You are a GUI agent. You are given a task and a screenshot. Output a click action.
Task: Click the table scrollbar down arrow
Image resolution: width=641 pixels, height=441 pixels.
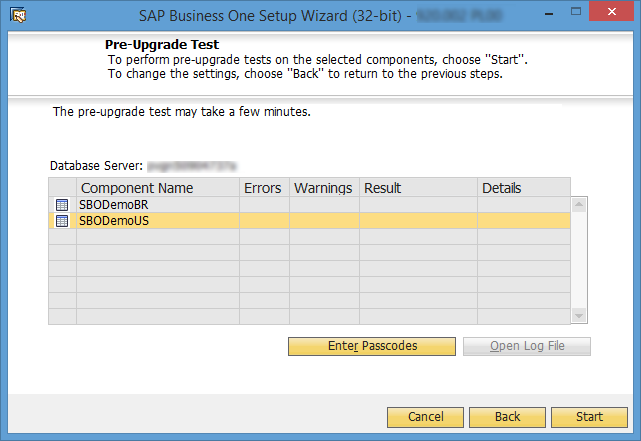click(x=579, y=316)
